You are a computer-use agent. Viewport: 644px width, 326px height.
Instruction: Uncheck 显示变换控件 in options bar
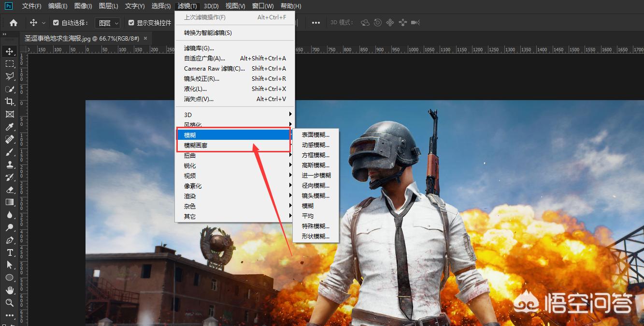click(x=131, y=22)
